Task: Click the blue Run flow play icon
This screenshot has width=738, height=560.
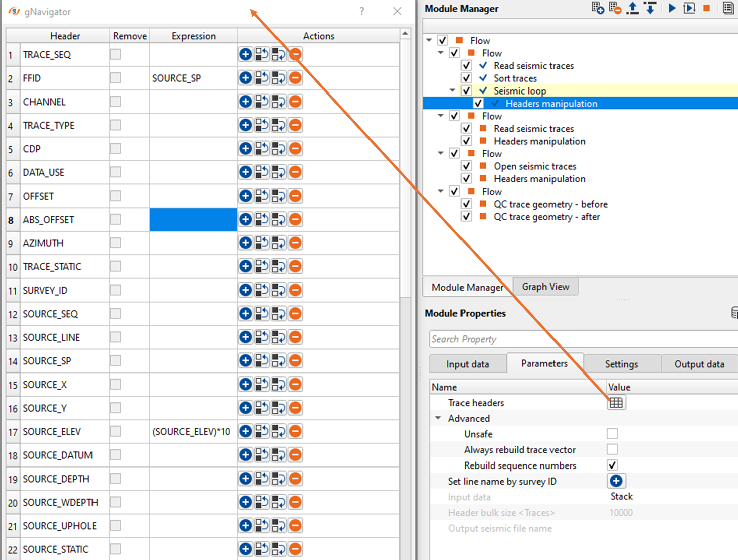Action: tap(672, 8)
